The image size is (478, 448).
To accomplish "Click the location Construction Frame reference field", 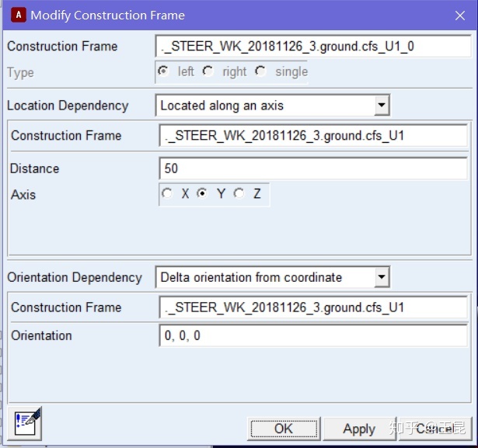I will (312, 136).
